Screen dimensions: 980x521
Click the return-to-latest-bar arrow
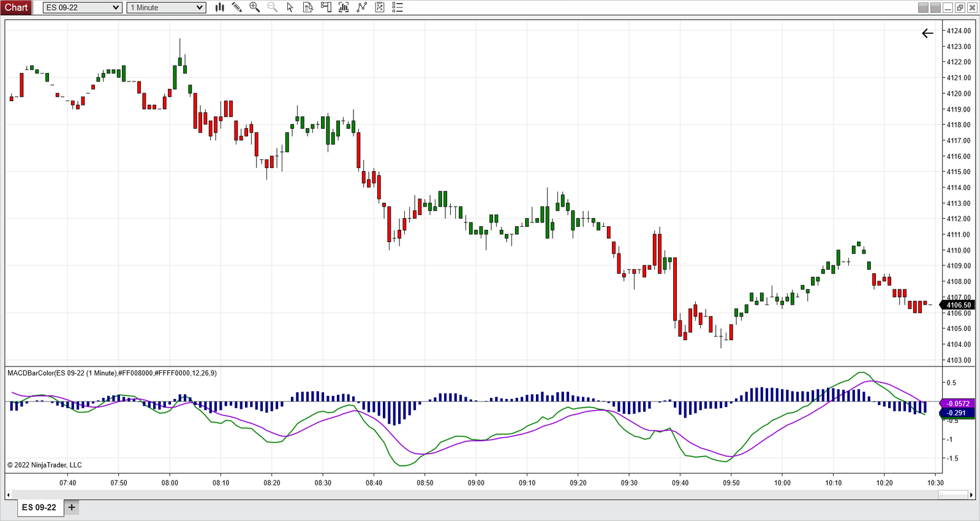pyautogui.click(x=927, y=34)
